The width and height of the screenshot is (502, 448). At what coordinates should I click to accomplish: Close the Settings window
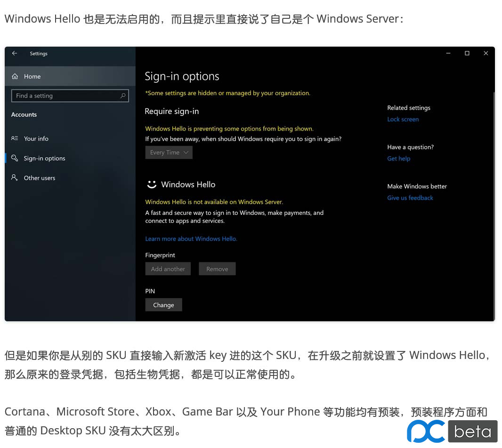point(486,53)
